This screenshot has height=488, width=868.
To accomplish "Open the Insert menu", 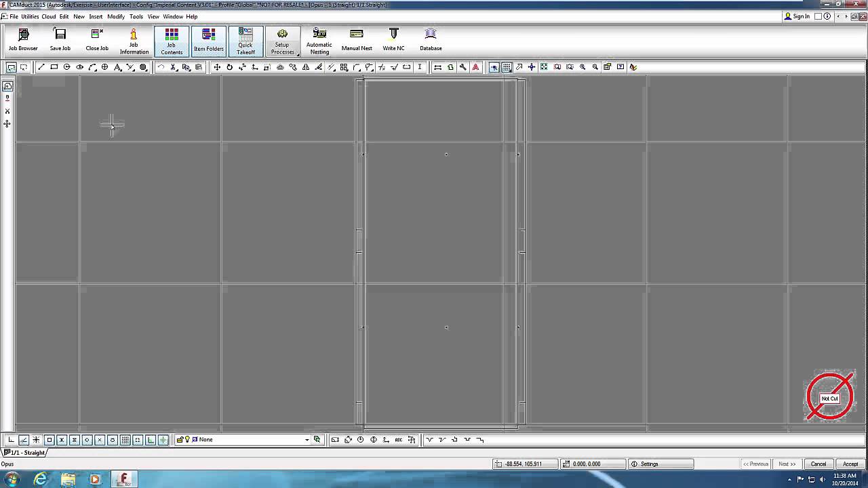I will point(96,16).
